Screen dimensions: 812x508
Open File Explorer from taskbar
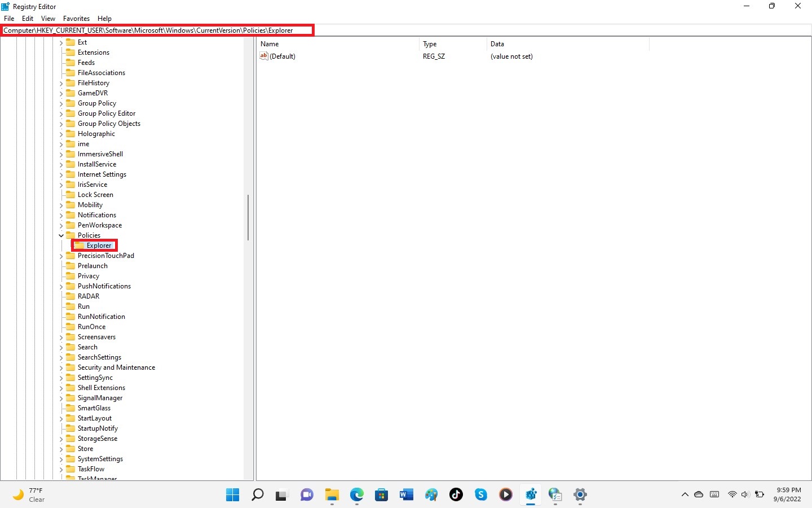pyautogui.click(x=332, y=495)
